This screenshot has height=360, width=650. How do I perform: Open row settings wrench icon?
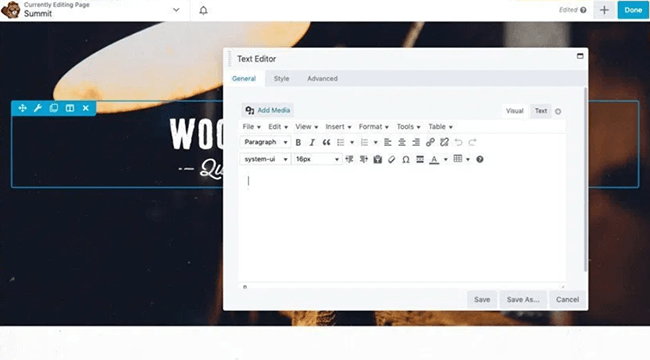coord(38,108)
